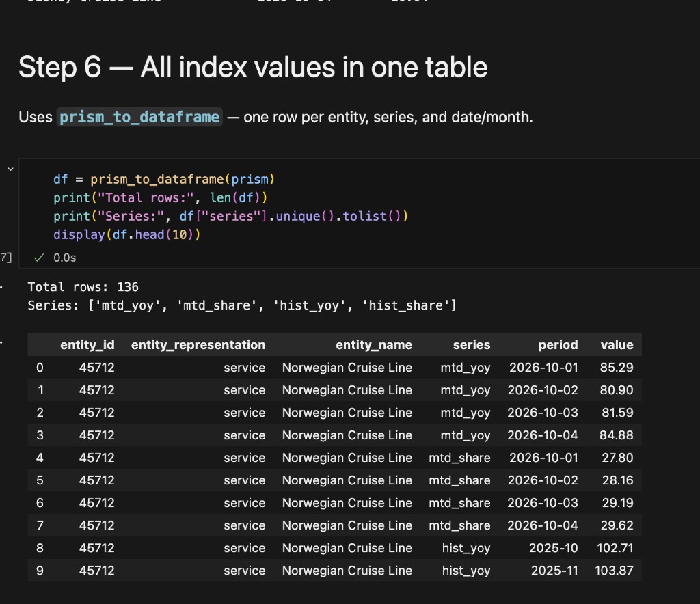
Task: Place cursor on the df = prism_to_dataframe(prism) line
Action: pyautogui.click(x=164, y=179)
